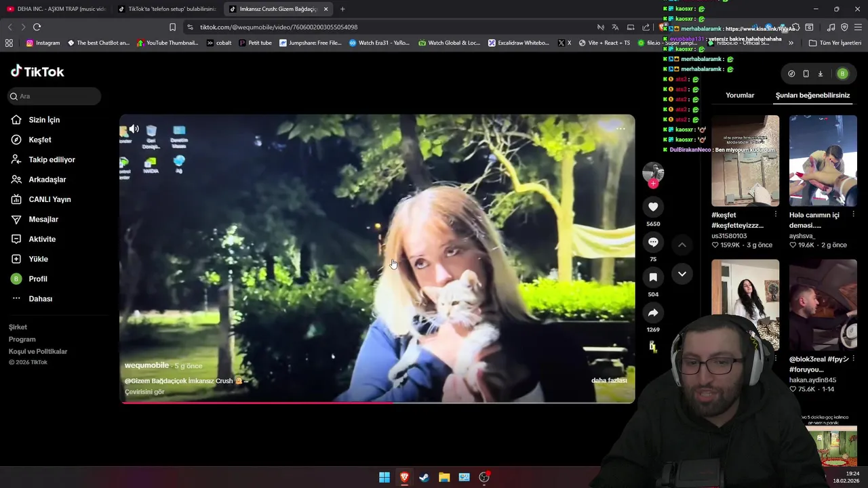
Task: Show hidden bookmarks with overflow chevron
Action: click(x=791, y=43)
